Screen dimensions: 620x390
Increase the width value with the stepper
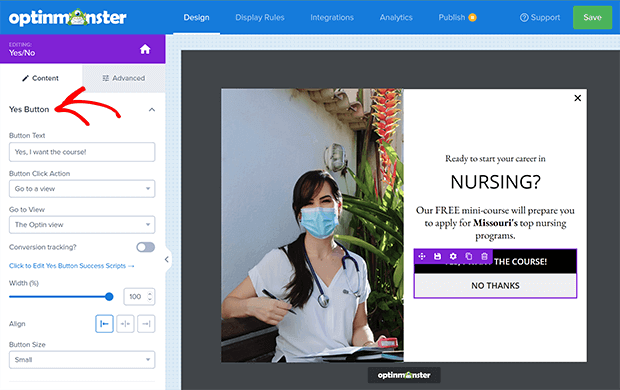pyautogui.click(x=150, y=293)
